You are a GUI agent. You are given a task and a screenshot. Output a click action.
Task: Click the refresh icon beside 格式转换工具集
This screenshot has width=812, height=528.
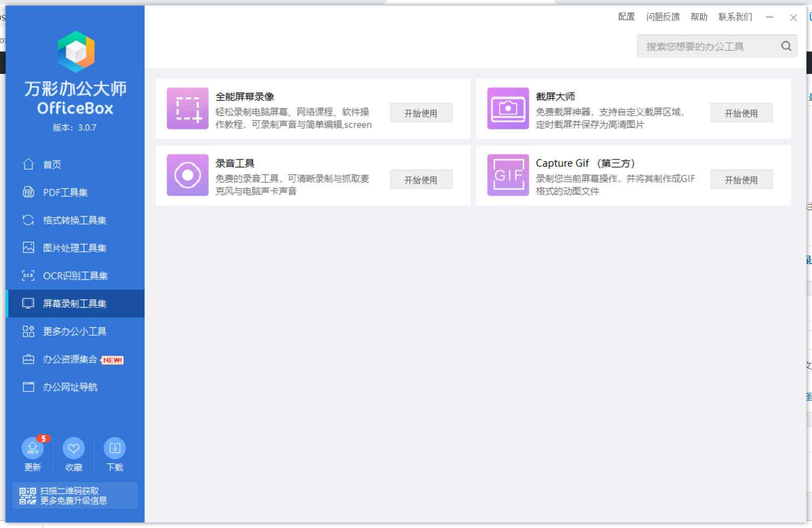point(28,220)
